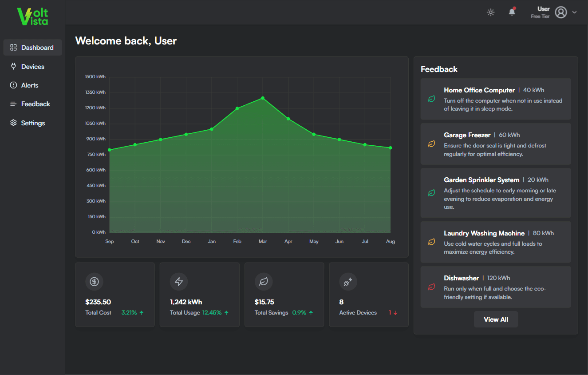Click the Garage Freezer title
This screenshot has width=588, height=375.
467,135
